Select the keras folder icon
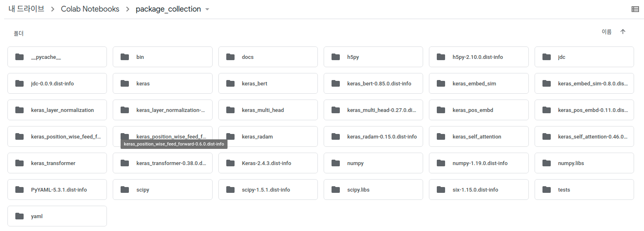The height and width of the screenshot is (231, 644). (x=125, y=83)
